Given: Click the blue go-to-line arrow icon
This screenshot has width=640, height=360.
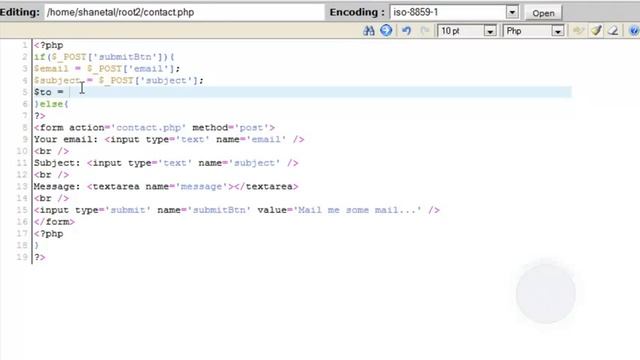Looking at the screenshot, I should coord(386,31).
